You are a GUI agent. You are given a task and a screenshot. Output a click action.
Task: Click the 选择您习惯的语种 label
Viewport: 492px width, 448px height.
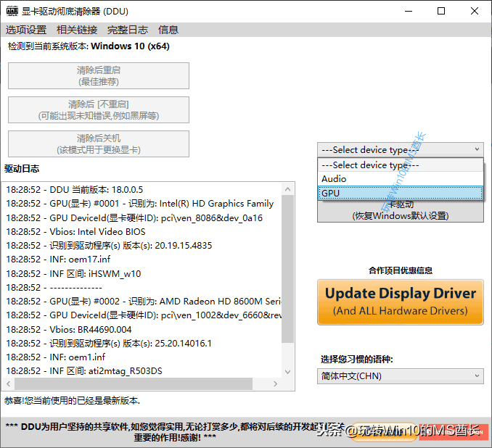tap(357, 359)
